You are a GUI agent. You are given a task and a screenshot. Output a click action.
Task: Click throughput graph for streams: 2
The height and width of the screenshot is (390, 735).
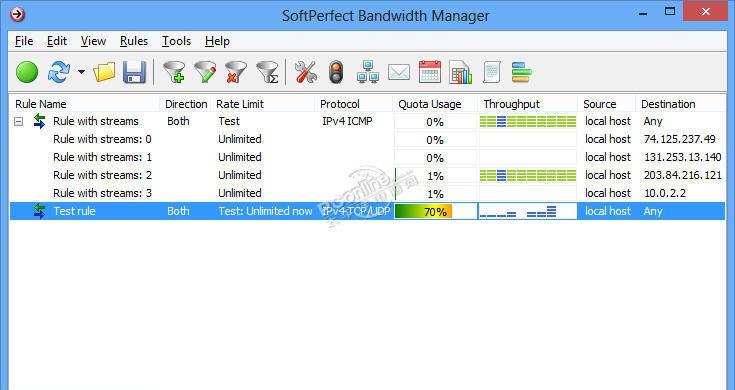[528, 176]
